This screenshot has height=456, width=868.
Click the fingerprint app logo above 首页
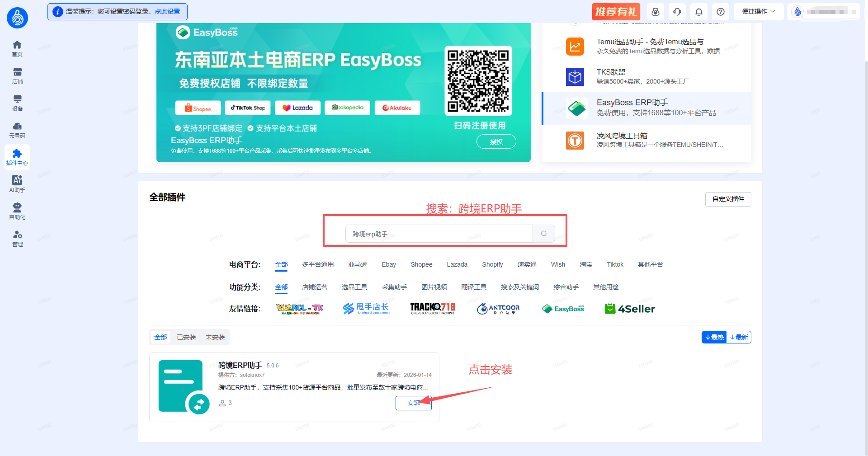[x=17, y=18]
